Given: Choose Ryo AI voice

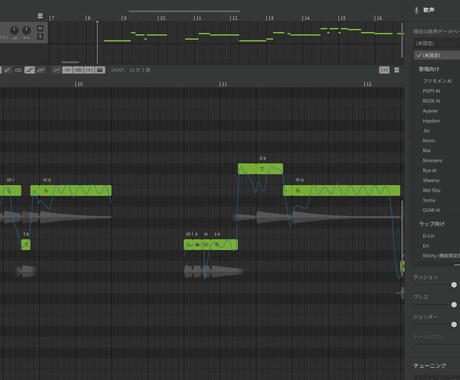Looking at the screenshot, I should 429,170.
